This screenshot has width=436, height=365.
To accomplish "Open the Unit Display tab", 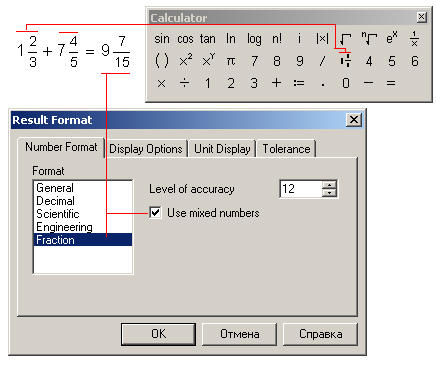I will [x=222, y=149].
